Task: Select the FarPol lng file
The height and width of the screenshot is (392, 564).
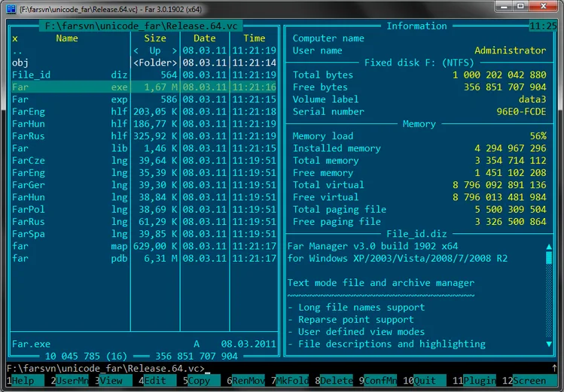Action: pos(144,209)
